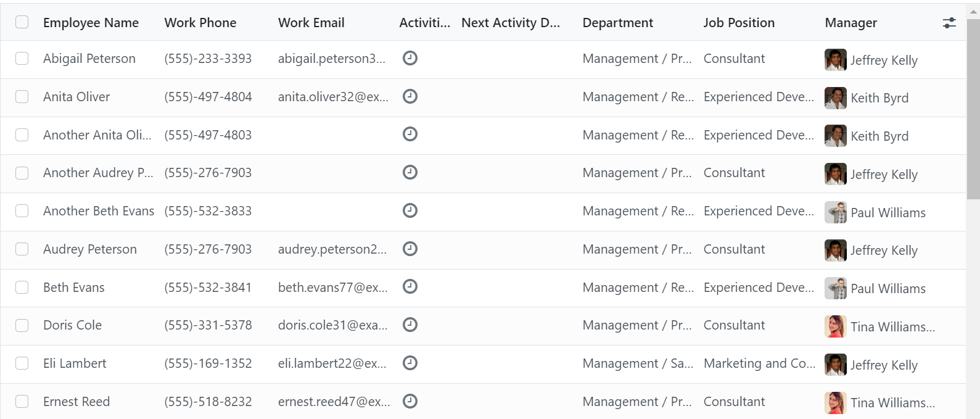Open Another Anita Oliver employee record
The width and height of the screenshot is (980, 419).
(97, 135)
